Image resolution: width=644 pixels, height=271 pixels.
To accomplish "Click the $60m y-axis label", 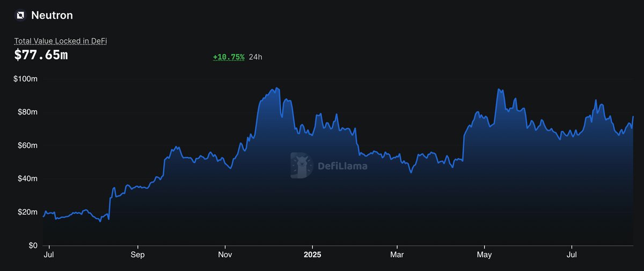I will (x=26, y=145).
